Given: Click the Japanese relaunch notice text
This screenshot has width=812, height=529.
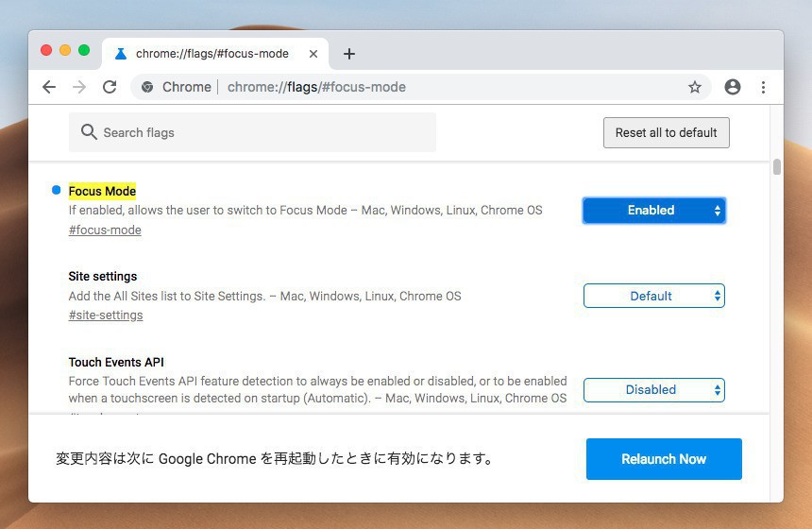Looking at the screenshot, I should (274, 458).
